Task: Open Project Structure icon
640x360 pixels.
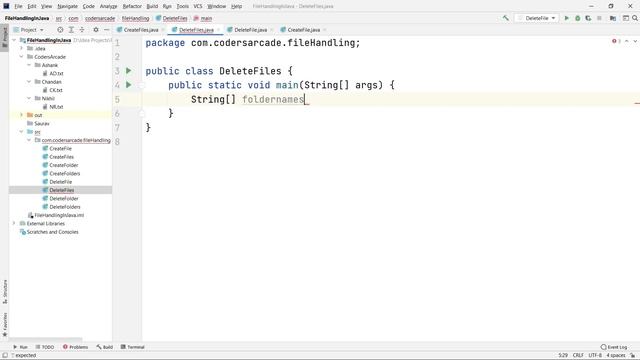Action: click(x=613, y=18)
